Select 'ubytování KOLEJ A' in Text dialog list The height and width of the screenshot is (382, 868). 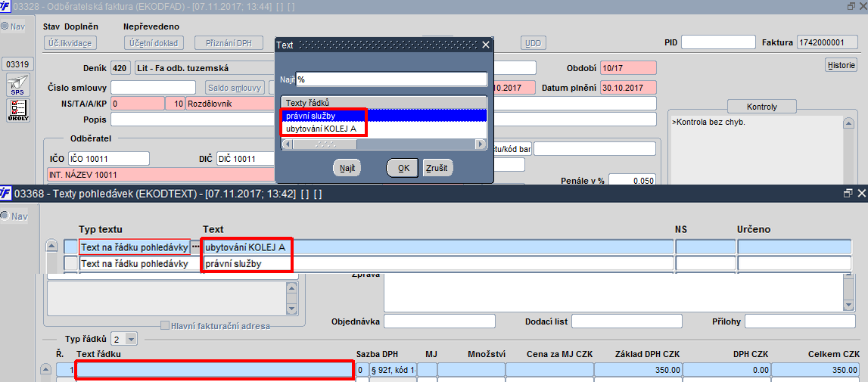pos(384,129)
